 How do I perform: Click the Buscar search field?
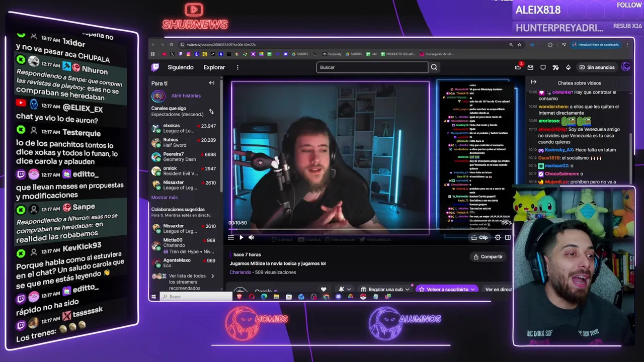(x=372, y=67)
